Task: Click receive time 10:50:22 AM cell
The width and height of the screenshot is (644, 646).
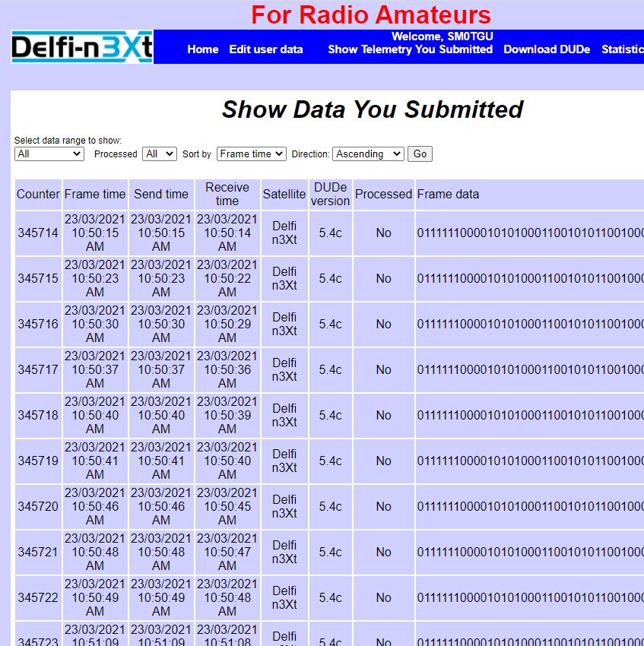Action: [x=227, y=279]
